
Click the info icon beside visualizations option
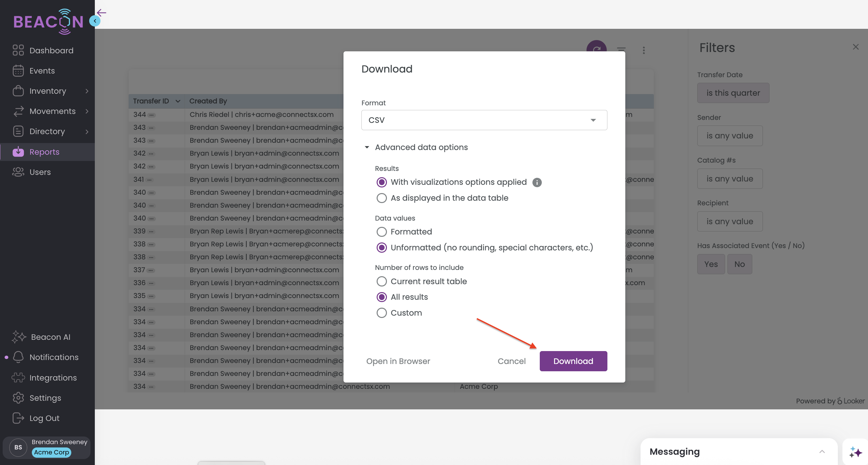537,182
